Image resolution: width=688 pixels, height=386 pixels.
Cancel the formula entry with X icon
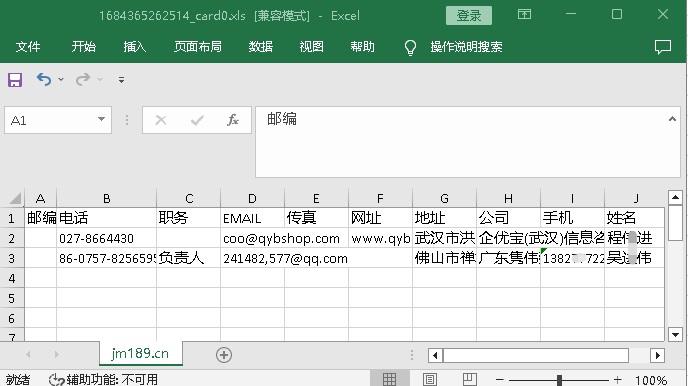(x=161, y=120)
